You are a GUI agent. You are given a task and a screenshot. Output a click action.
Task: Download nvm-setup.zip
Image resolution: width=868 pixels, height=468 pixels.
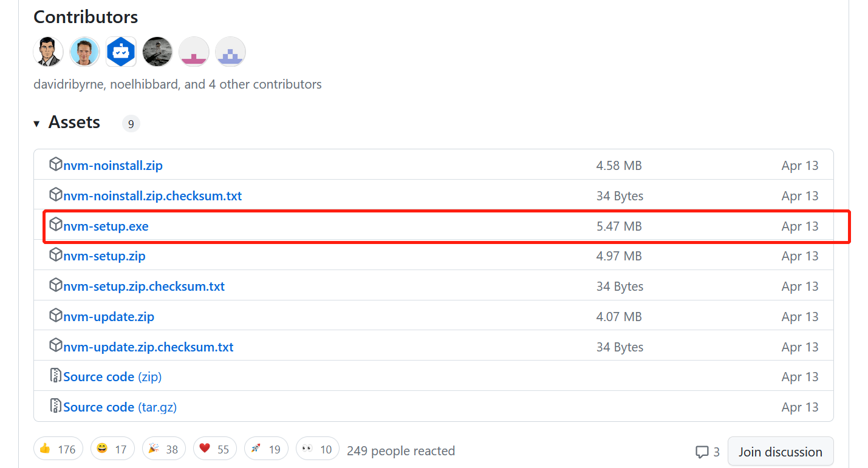(x=104, y=256)
